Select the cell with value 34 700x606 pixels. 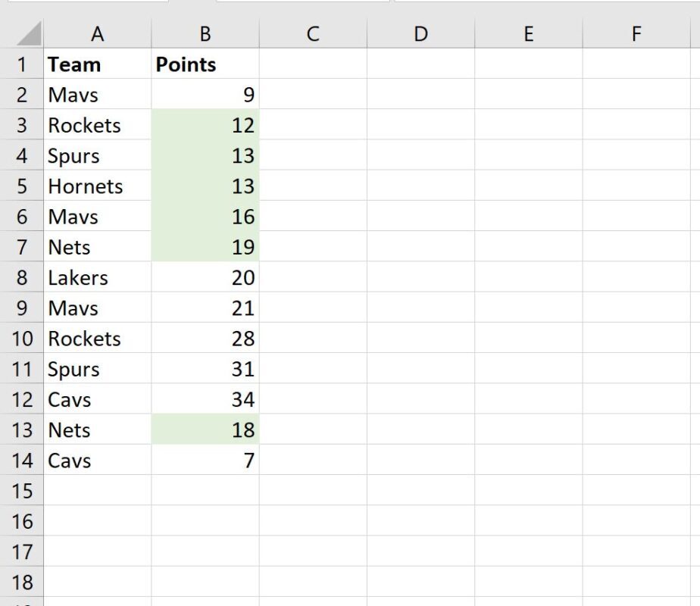click(x=205, y=399)
